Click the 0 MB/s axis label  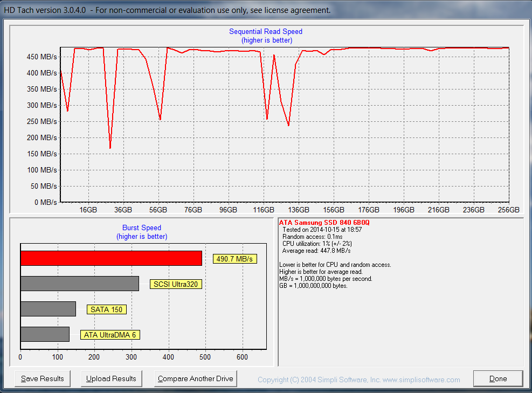click(45, 202)
